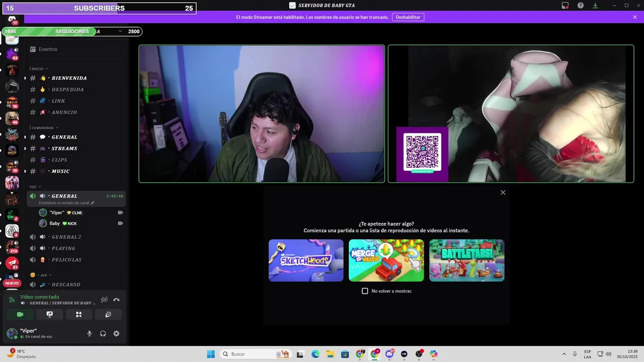This screenshot has height=362, width=644.
Task: Open the soundboard button
Action: click(x=108, y=314)
